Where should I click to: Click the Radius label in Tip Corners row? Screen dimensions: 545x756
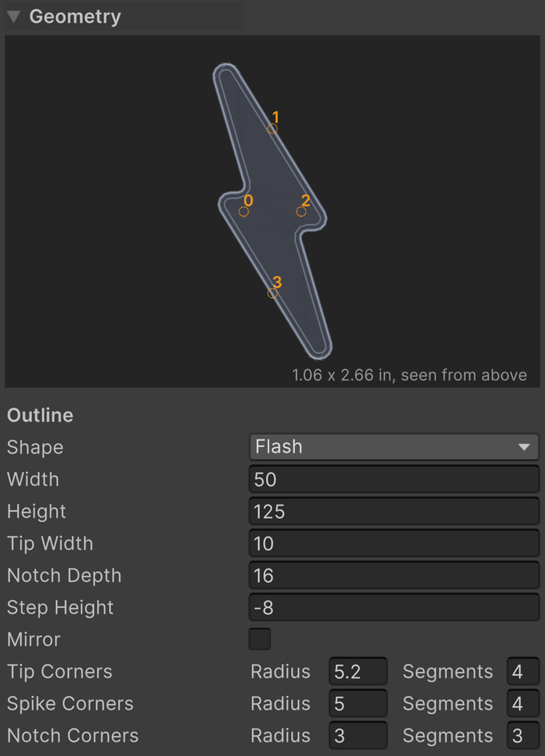(x=281, y=672)
